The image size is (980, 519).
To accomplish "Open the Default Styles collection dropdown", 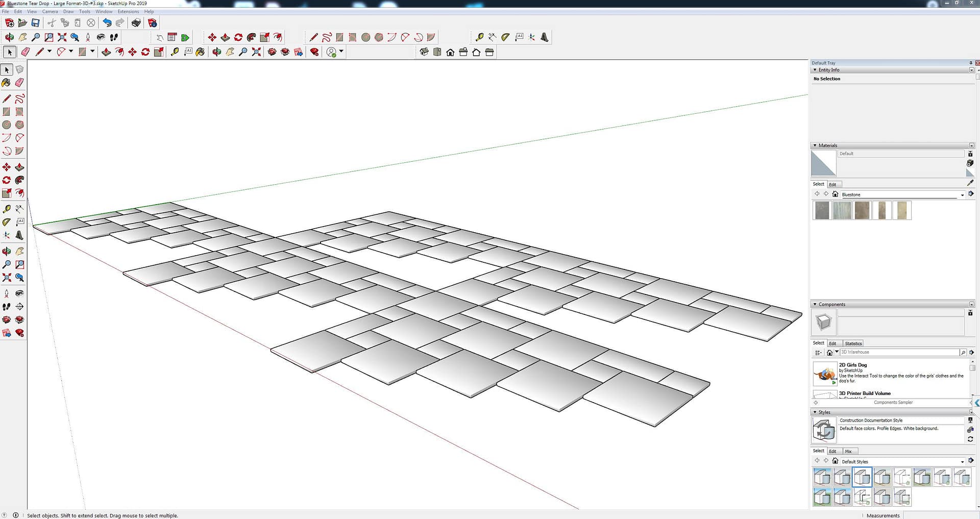I will pos(962,461).
